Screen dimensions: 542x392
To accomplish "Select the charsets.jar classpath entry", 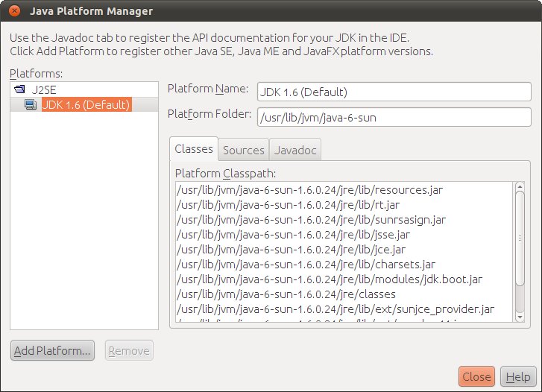I will pyautogui.click(x=344, y=264).
